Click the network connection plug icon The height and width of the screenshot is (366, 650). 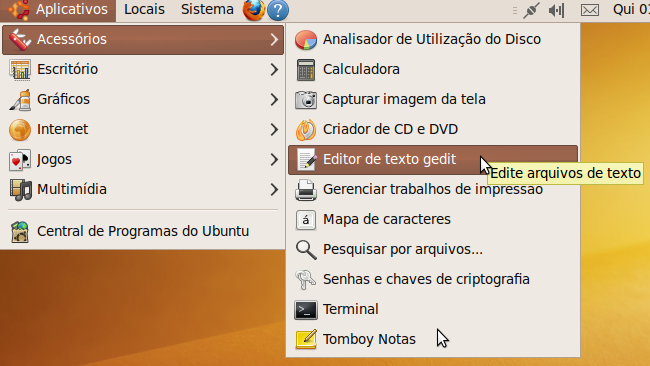531,10
